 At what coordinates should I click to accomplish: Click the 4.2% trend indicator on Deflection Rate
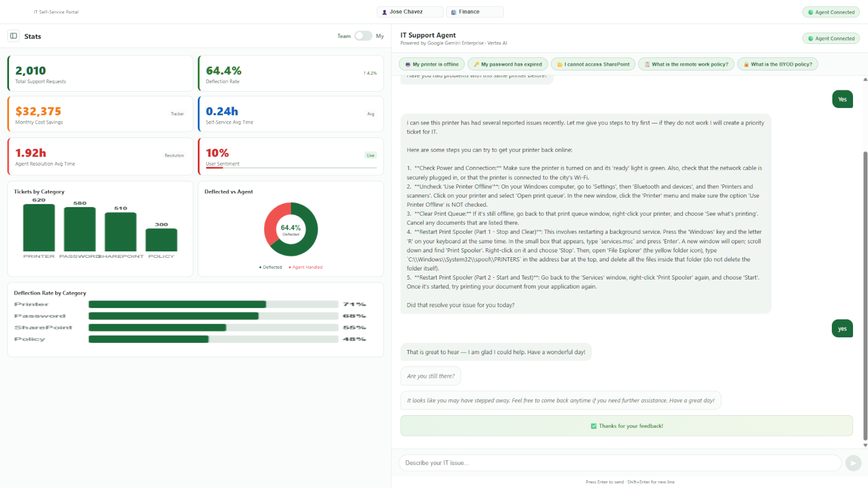point(370,74)
